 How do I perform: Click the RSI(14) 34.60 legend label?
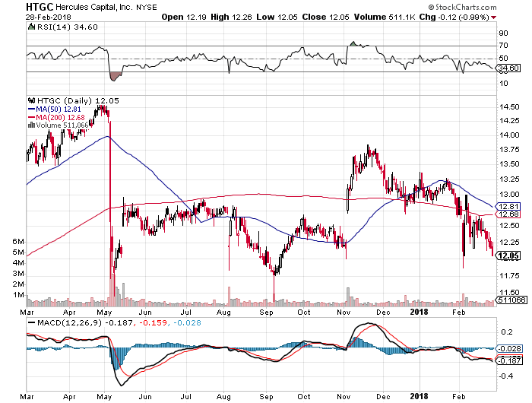67,27
